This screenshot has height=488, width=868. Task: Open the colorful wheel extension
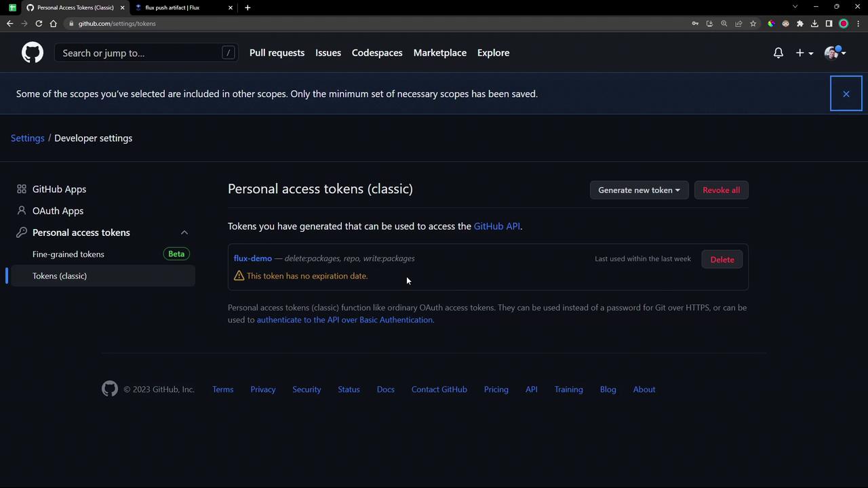coord(771,24)
